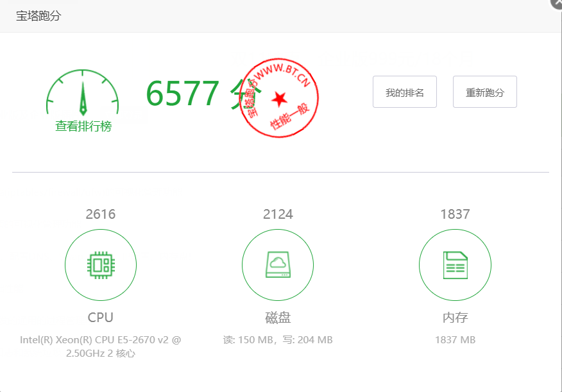
Task: Click the total score 6577 分
Action: click(189, 94)
